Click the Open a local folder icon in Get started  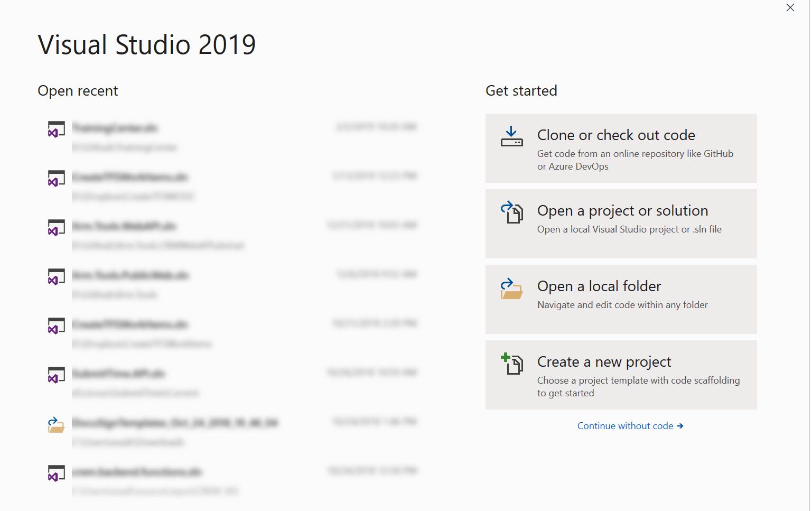pyautogui.click(x=511, y=289)
